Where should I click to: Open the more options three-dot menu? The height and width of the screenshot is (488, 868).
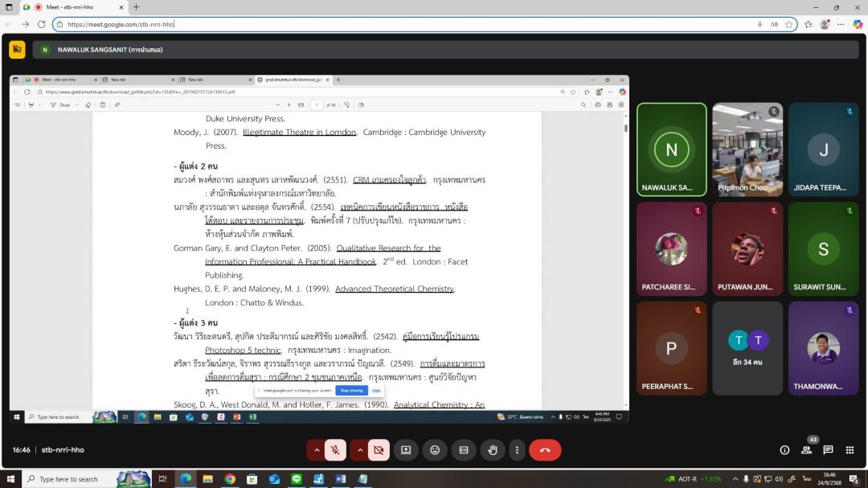click(517, 450)
